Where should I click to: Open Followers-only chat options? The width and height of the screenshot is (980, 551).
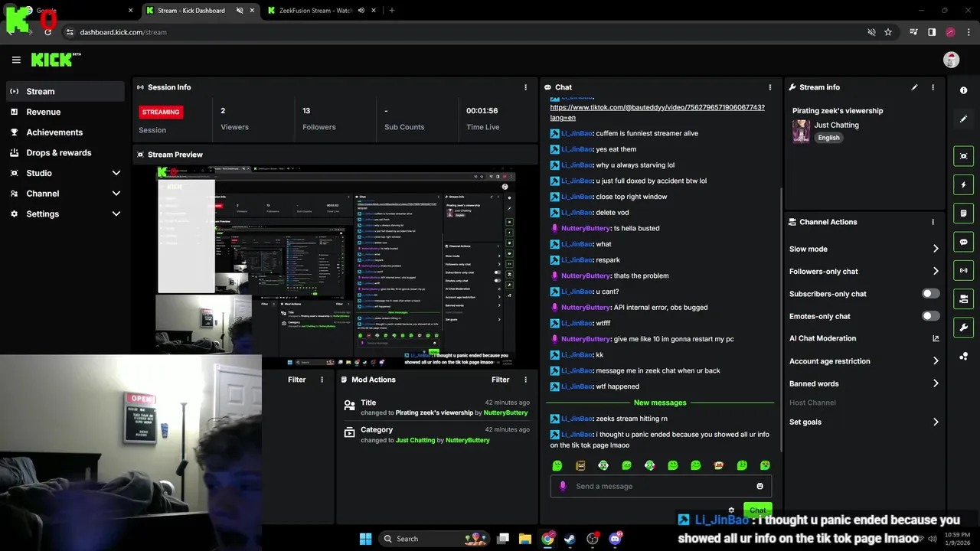(864, 271)
